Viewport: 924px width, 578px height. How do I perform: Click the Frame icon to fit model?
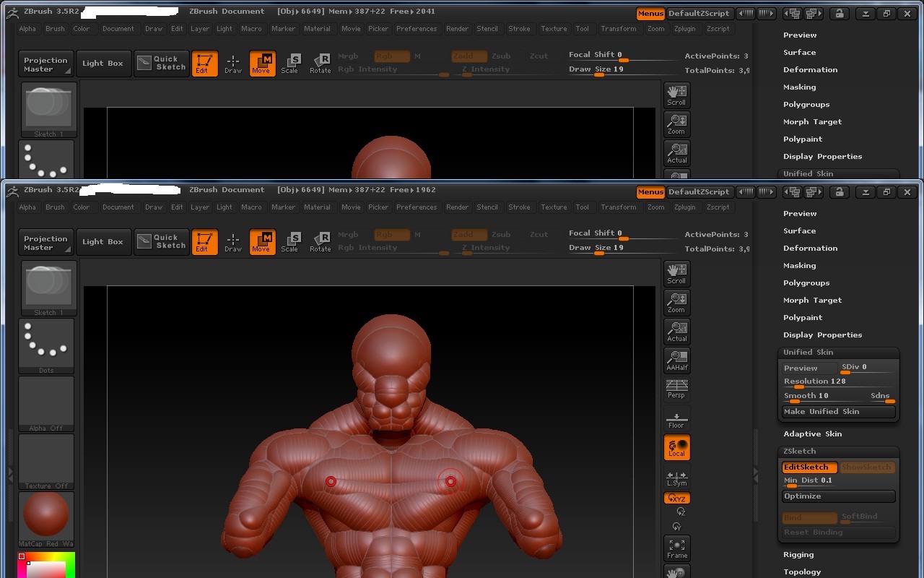click(x=676, y=548)
